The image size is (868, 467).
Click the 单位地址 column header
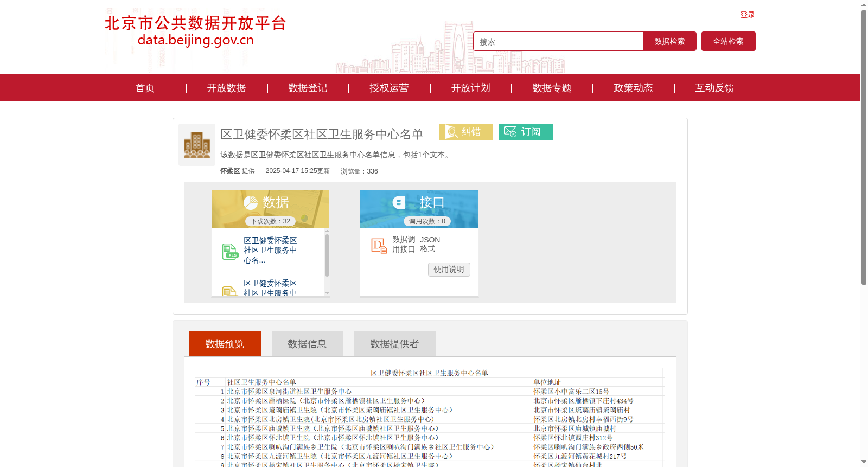[547, 382]
